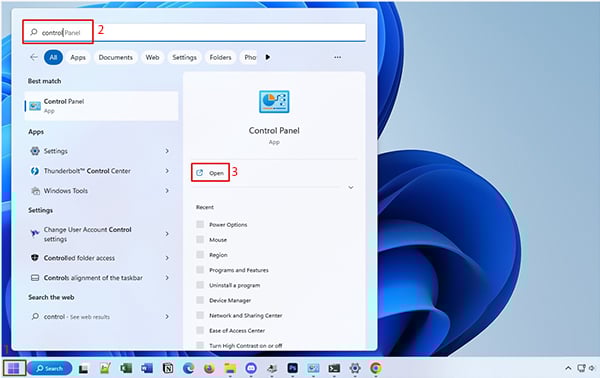This screenshot has width=600, height=378.
Task: Open File Explorer from the taskbar
Action: coord(230,368)
